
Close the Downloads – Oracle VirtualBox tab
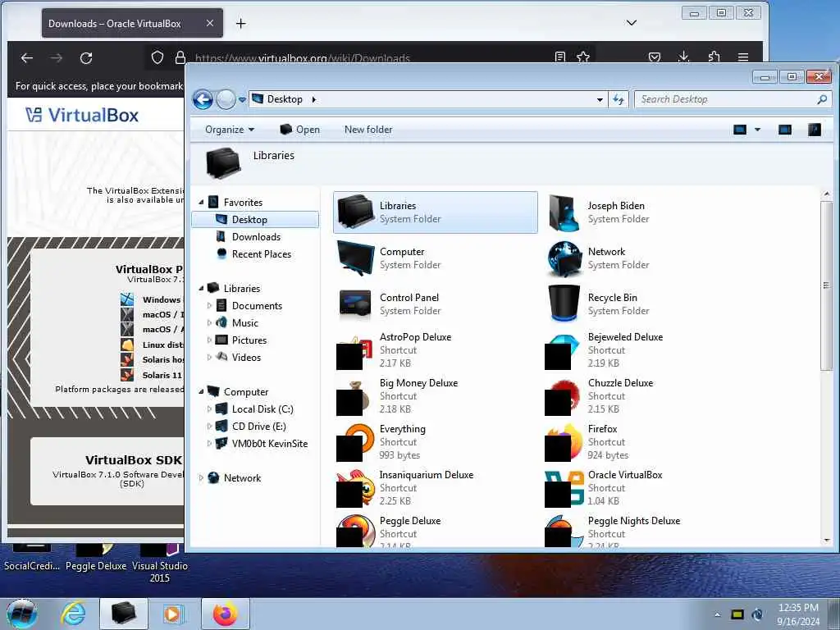tap(210, 23)
